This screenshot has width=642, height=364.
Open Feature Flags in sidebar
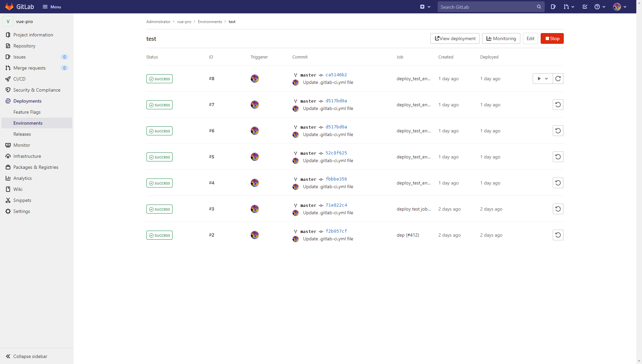[27, 112]
